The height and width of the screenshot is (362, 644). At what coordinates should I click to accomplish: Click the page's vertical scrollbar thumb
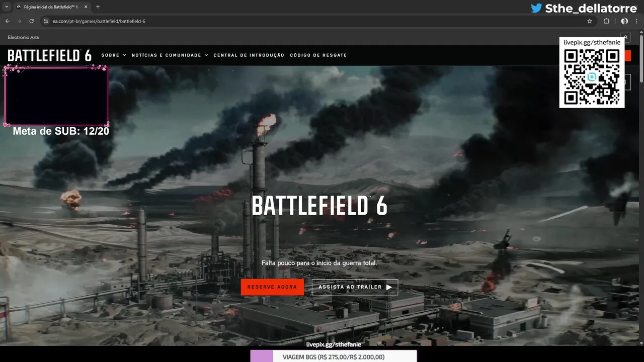click(x=641, y=59)
